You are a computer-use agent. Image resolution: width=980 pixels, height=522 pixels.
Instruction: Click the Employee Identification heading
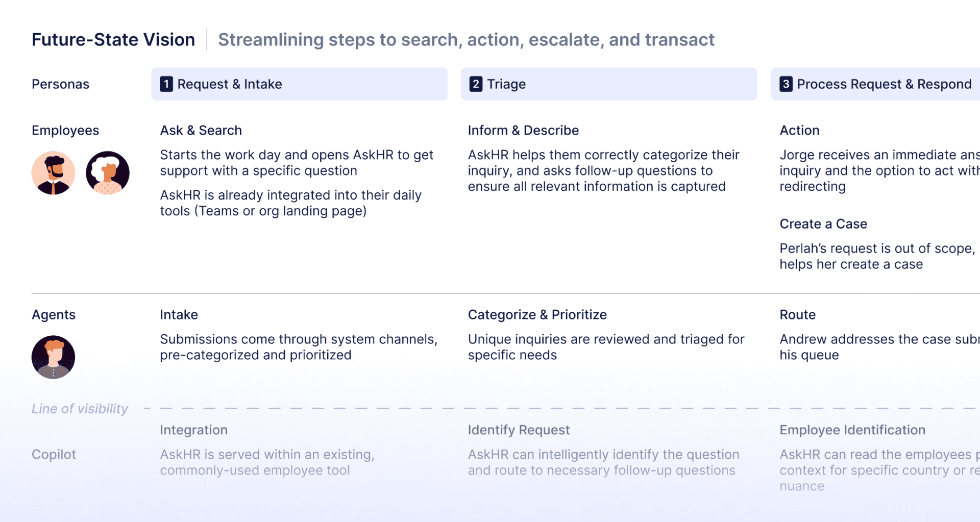(852, 430)
